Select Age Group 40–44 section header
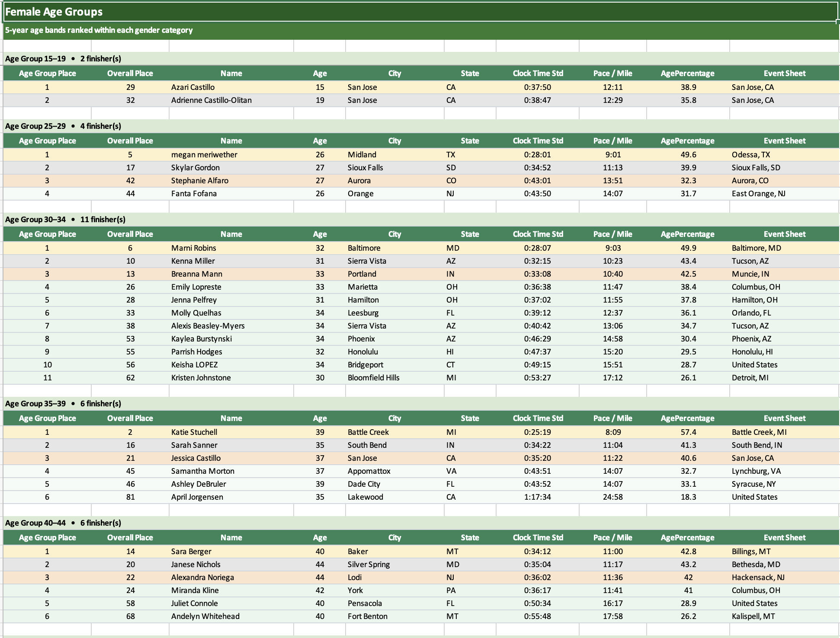 [x=63, y=523]
